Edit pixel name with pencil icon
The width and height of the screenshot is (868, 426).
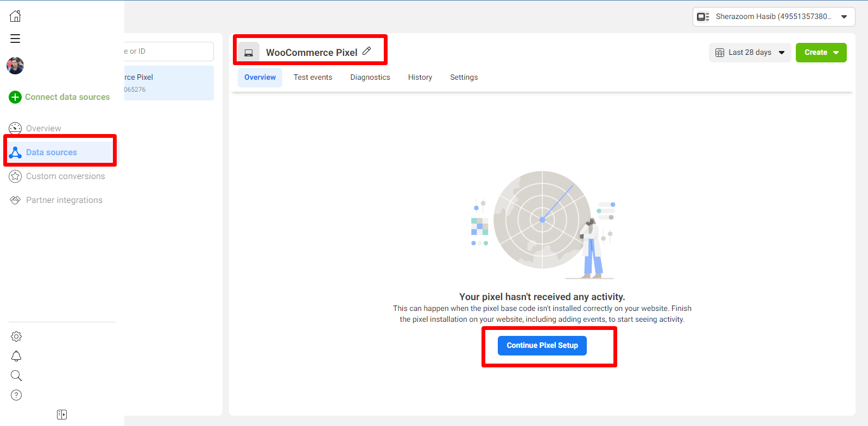click(x=367, y=51)
